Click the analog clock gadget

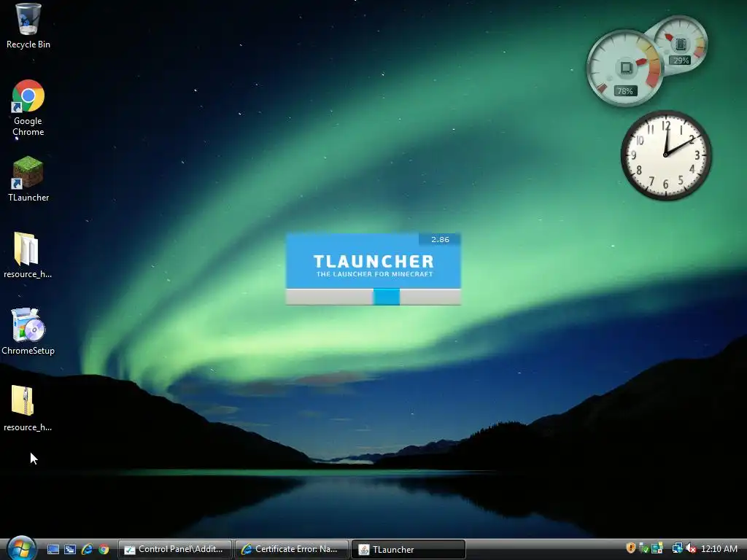pos(666,155)
